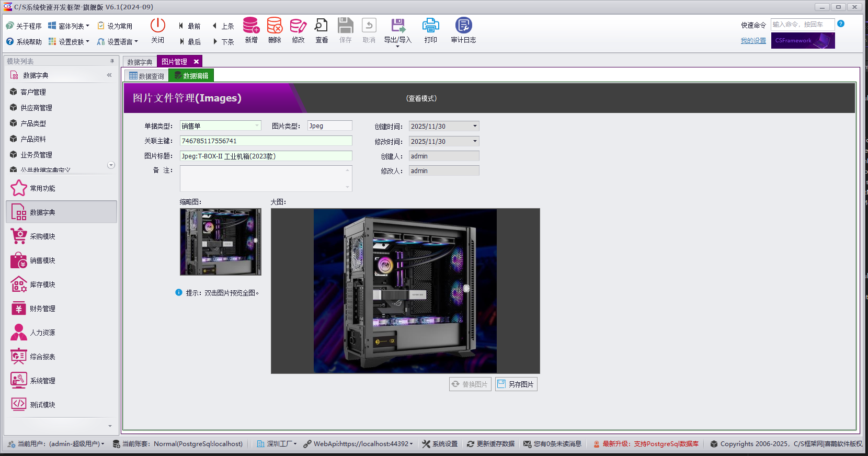Open the 我的设置 link

(x=753, y=41)
